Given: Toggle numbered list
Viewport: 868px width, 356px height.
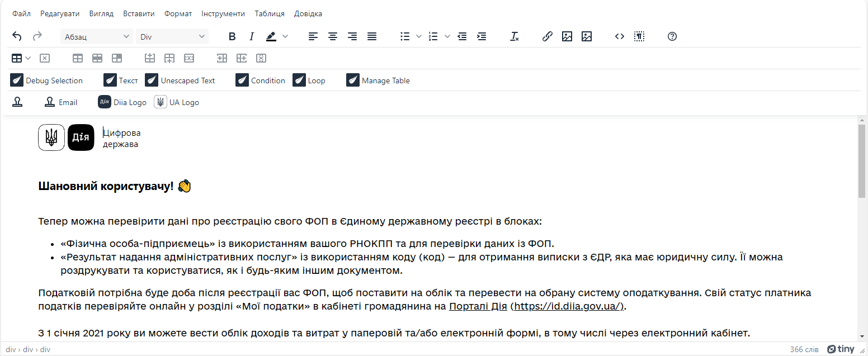Looking at the screenshot, I should coord(433,36).
